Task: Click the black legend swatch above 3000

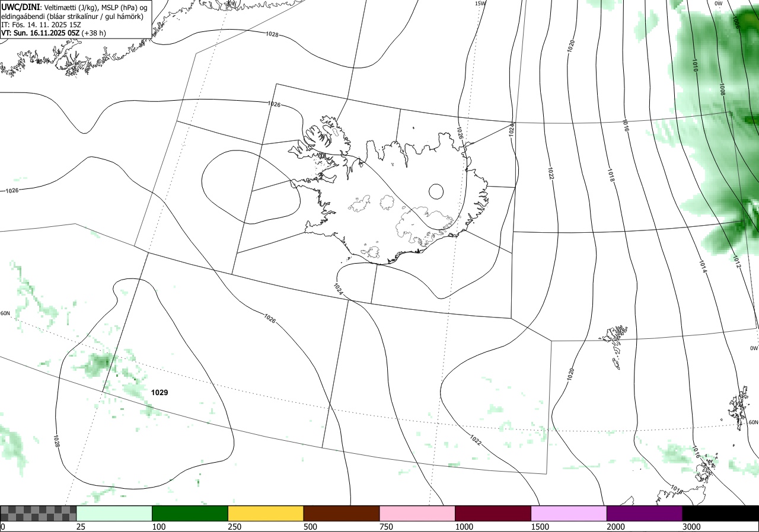Action: click(x=720, y=513)
